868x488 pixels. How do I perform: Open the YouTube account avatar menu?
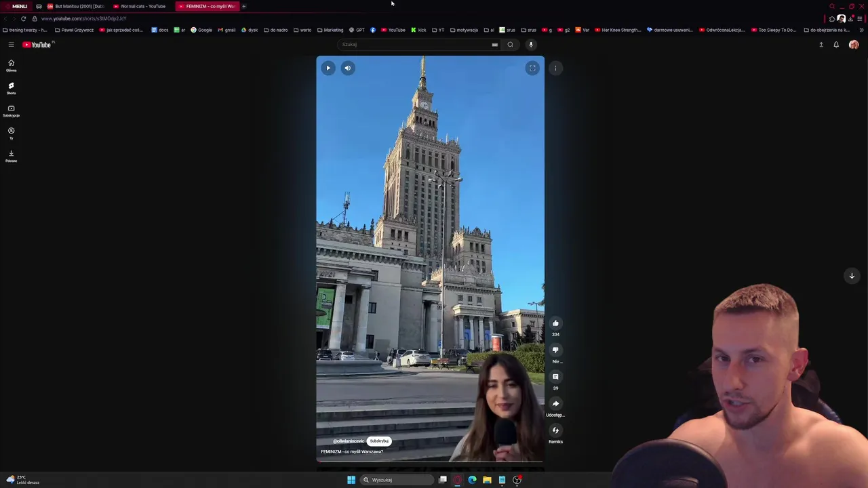(x=854, y=45)
